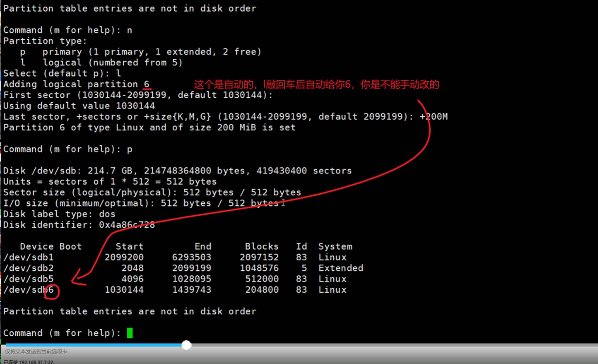Click the /dev/sdb1 device row

tap(29, 257)
